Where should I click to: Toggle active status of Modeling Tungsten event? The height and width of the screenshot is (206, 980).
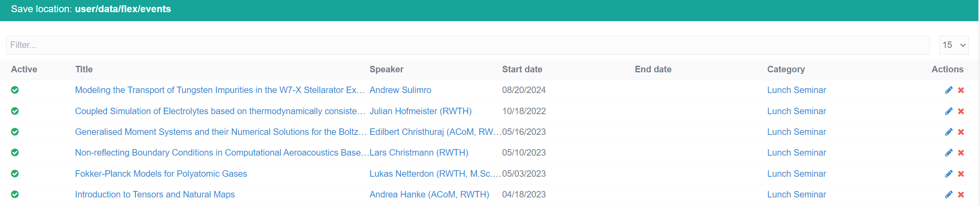click(15, 90)
